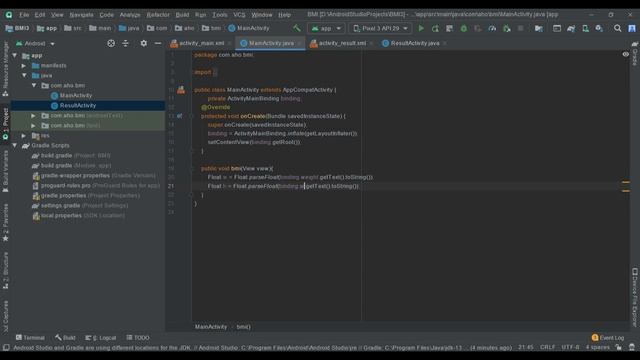Collapse the first com.aho.bmi package
The height and width of the screenshot is (360, 640).
[34, 85]
